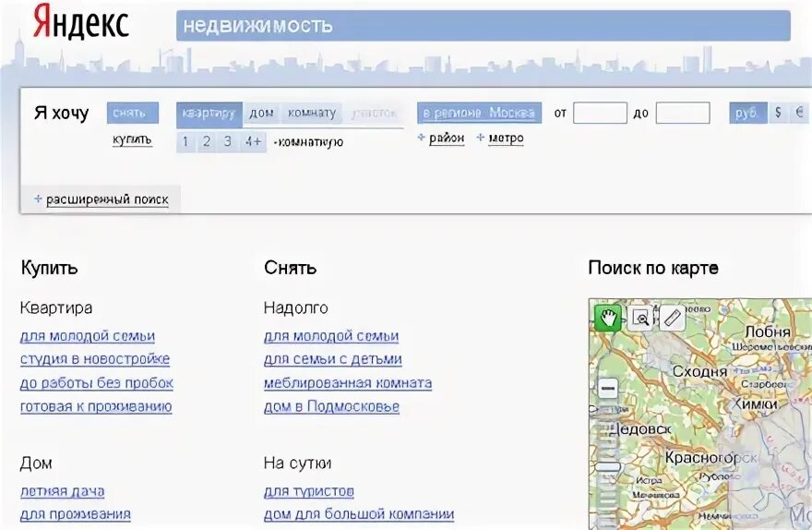Click the 'Поиск по карте' heading
Screen dimensions: 812x530
(x=653, y=268)
